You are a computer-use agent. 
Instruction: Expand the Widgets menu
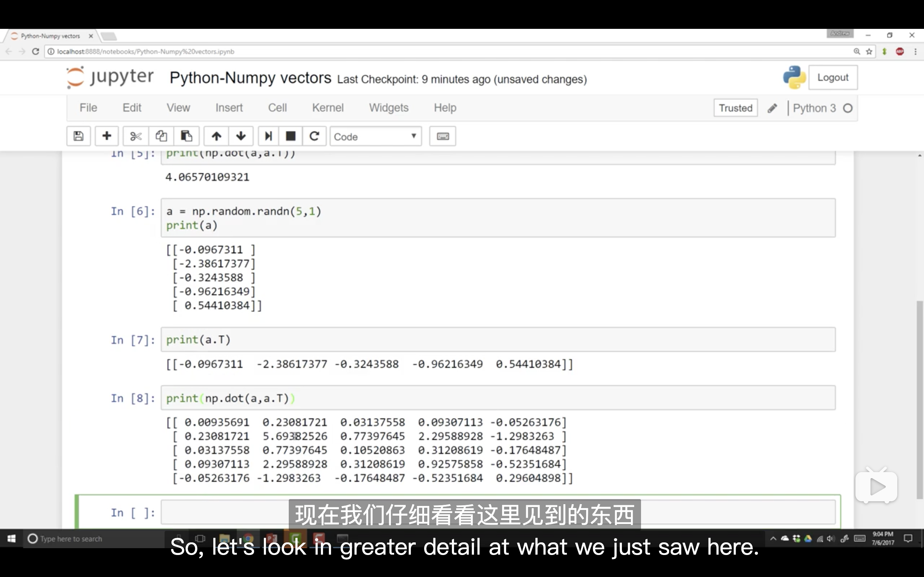tap(388, 107)
